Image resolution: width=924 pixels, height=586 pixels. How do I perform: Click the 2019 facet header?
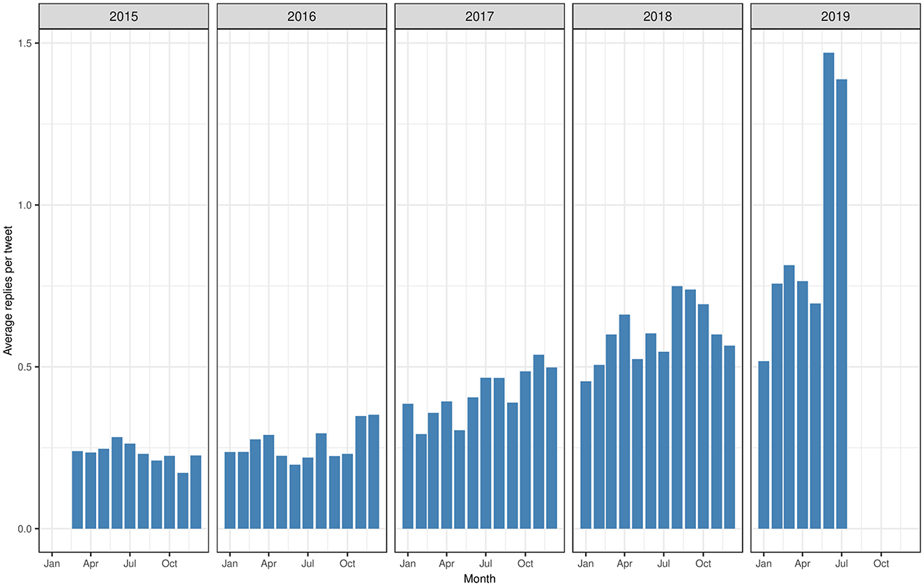pos(835,16)
